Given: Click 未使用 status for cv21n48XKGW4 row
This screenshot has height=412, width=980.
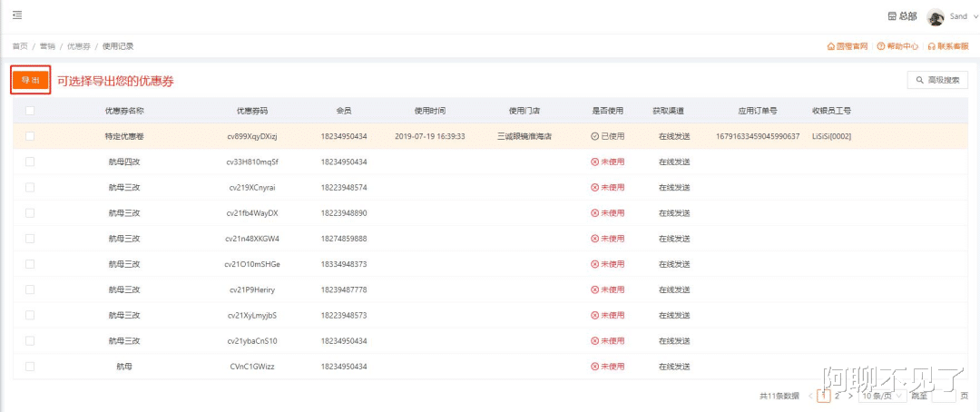Looking at the screenshot, I should pos(607,239).
